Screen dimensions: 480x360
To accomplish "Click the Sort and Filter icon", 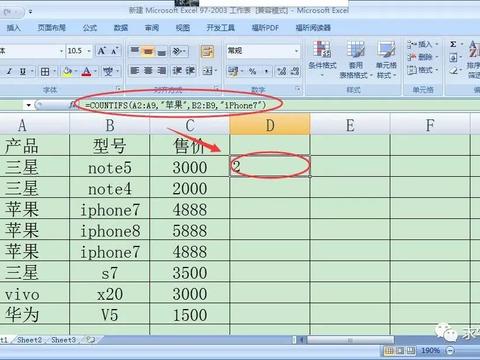I will click(x=473, y=59).
